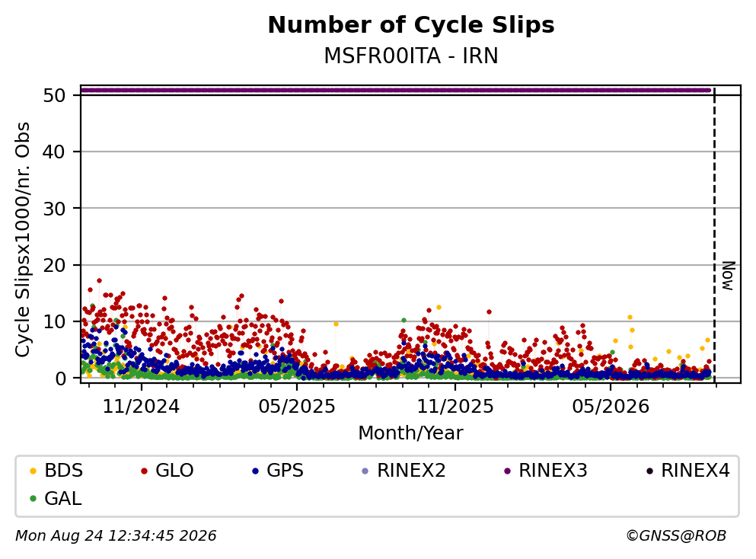Click the RINEX4 legend marker
The height and width of the screenshot is (559, 756).
(x=649, y=471)
